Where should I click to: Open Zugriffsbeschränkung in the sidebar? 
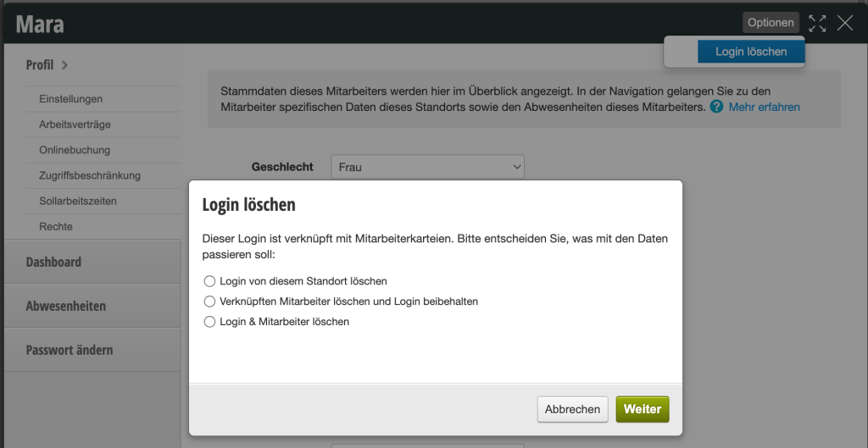[90, 175]
